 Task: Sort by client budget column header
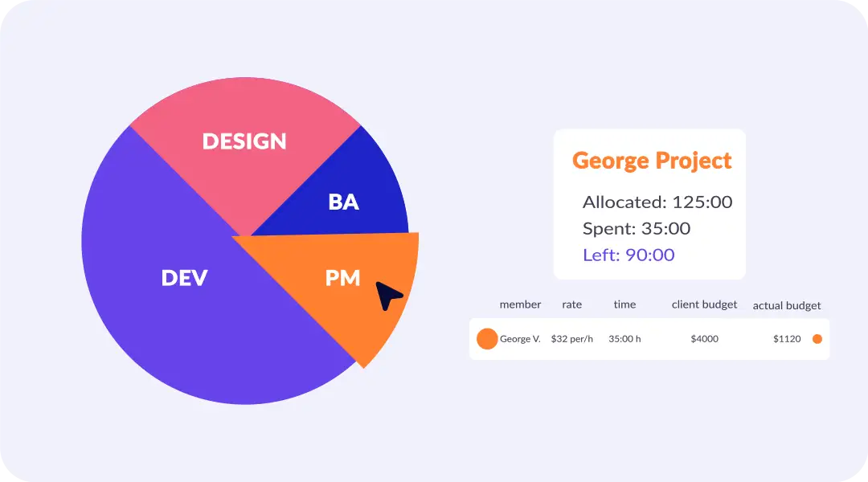coord(704,305)
